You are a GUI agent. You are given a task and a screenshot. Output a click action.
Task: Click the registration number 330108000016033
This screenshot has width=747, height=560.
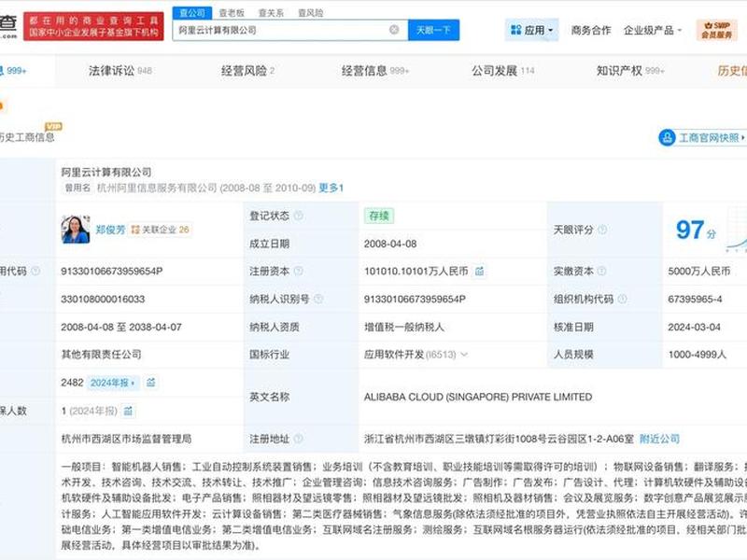pyautogui.click(x=103, y=299)
